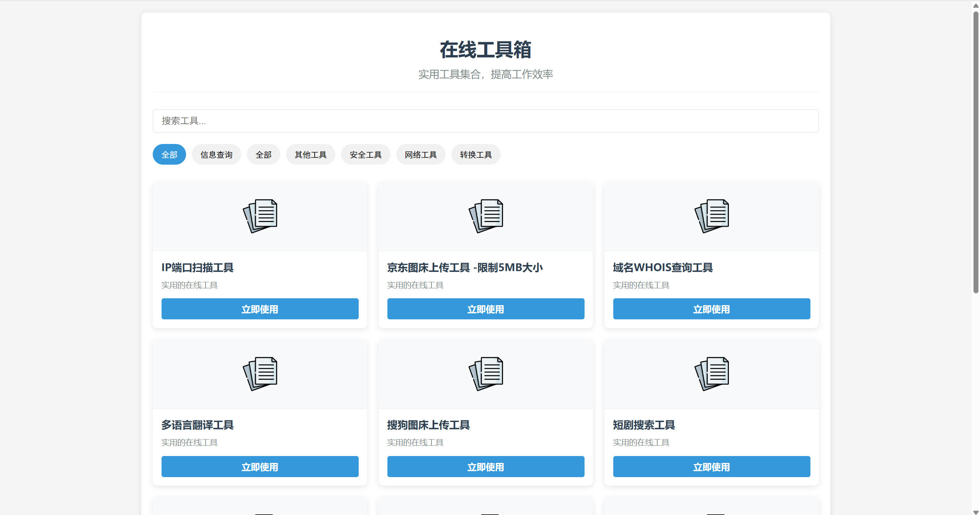980x515 pixels.
Task: Click the document icon on 京东图床上传工具 card
Action: [486, 216]
